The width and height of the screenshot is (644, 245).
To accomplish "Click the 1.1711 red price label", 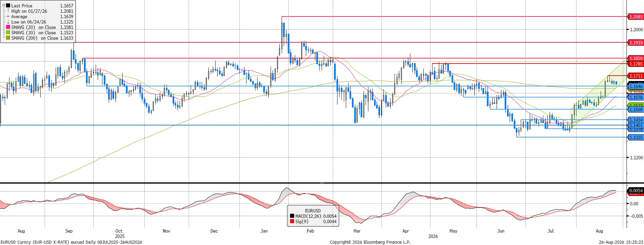I will click(x=636, y=76).
